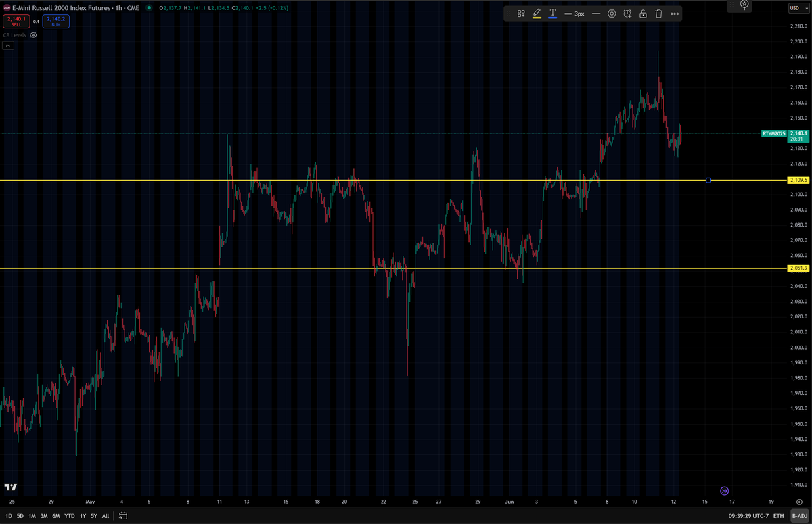Select the 6M time range
This screenshot has width=812, height=524.
pyautogui.click(x=56, y=515)
